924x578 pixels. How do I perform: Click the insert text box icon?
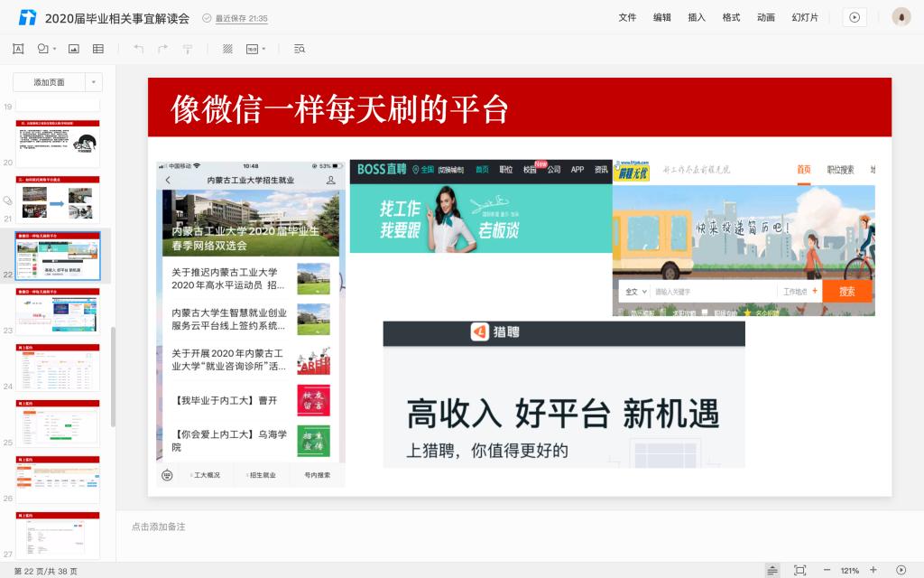pos(19,49)
